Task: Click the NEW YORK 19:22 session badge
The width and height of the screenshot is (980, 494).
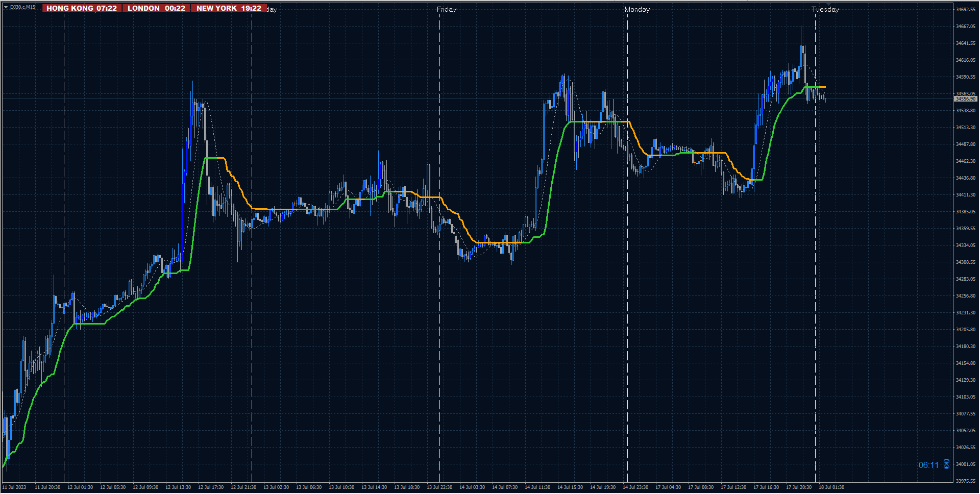Action: pyautogui.click(x=228, y=8)
